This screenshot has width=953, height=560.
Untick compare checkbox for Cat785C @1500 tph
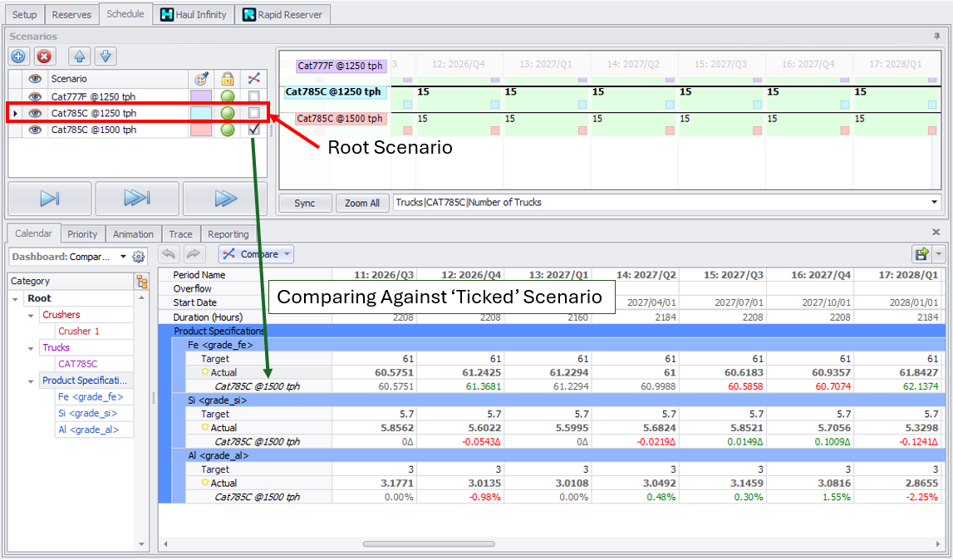(x=254, y=130)
